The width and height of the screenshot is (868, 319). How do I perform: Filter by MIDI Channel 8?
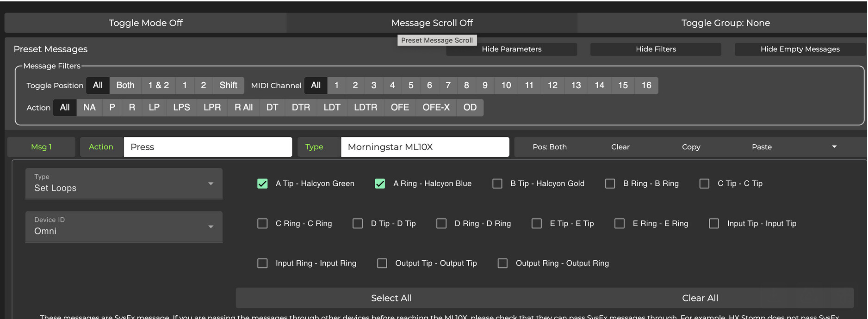pos(466,85)
